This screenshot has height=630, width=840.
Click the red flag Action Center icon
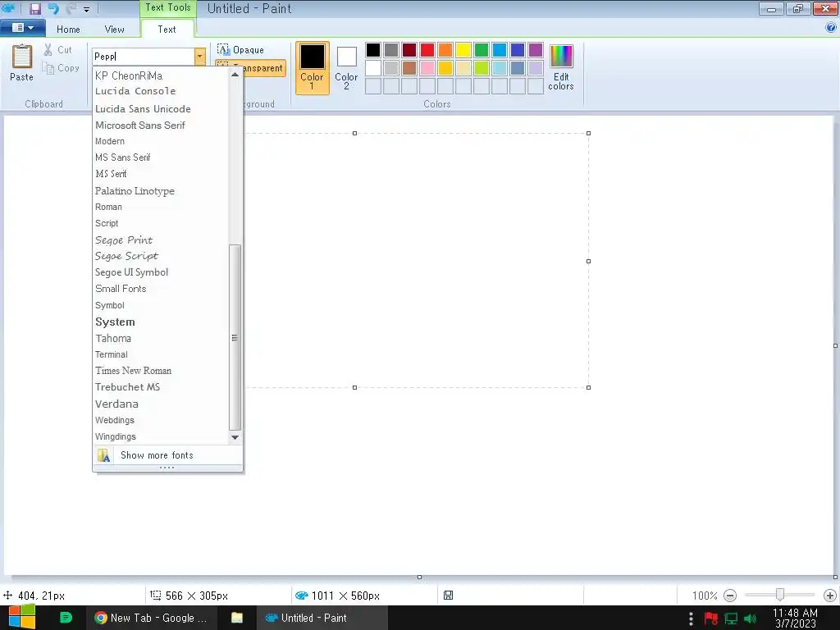point(711,619)
